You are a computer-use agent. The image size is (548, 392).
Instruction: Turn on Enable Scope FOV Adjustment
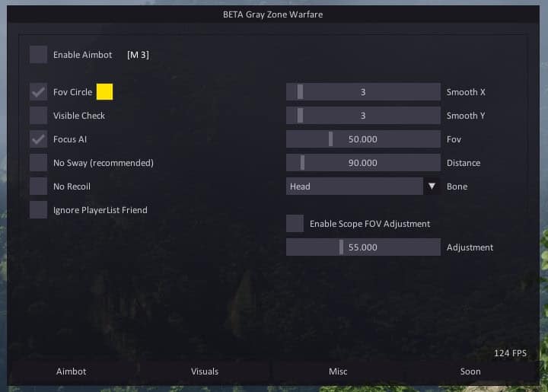(295, 224)
